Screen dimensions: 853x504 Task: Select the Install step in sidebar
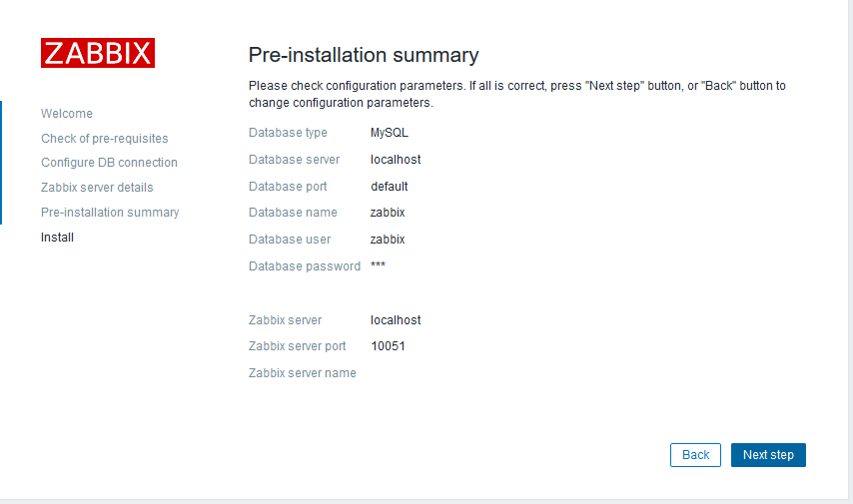[57, 238]
